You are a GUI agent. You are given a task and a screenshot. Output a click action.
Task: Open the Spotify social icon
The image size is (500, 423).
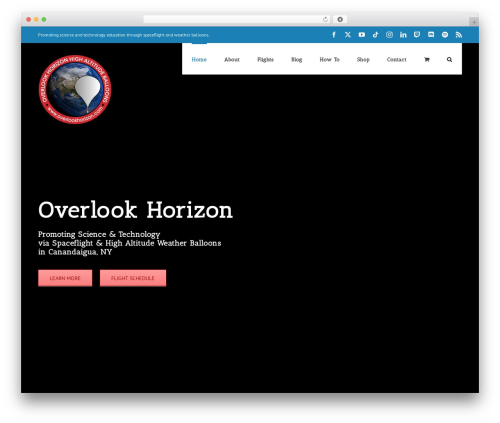[445, 35]
